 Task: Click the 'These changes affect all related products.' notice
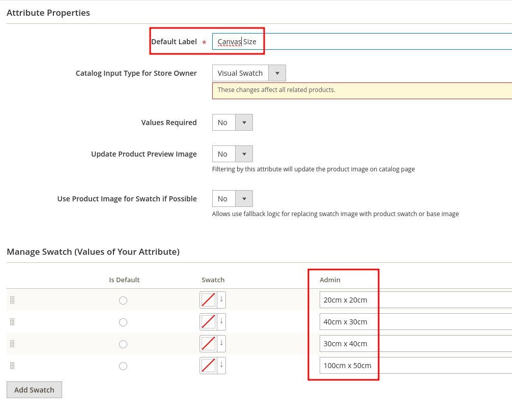click(x=362, y=91)
